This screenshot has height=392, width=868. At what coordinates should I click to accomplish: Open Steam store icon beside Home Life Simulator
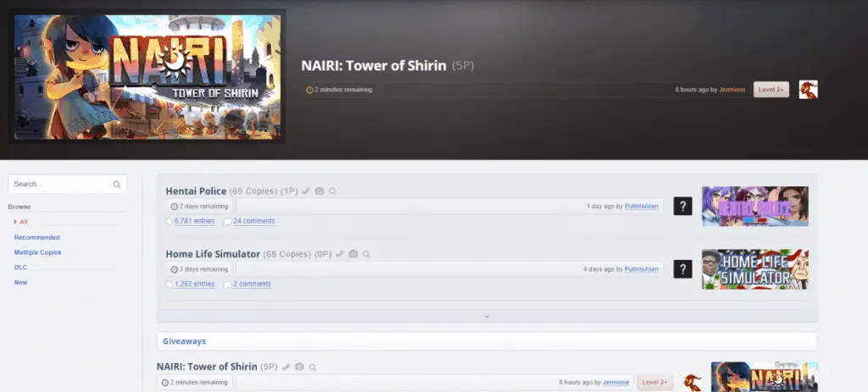(340, 254)
